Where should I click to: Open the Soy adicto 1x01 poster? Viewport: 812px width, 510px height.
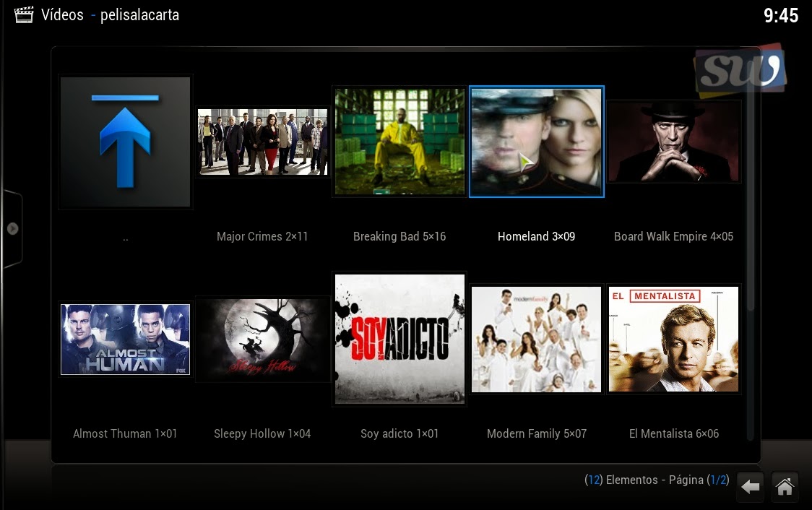[x=399, y=339]
